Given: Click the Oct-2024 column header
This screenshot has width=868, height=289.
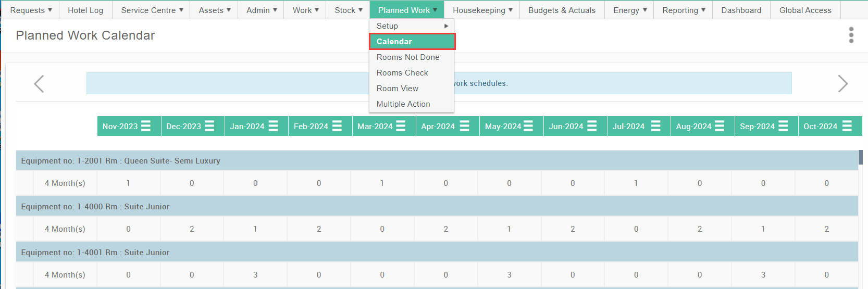Looking at the screenshot, I should pyautogui.click(x=830, y=126).
